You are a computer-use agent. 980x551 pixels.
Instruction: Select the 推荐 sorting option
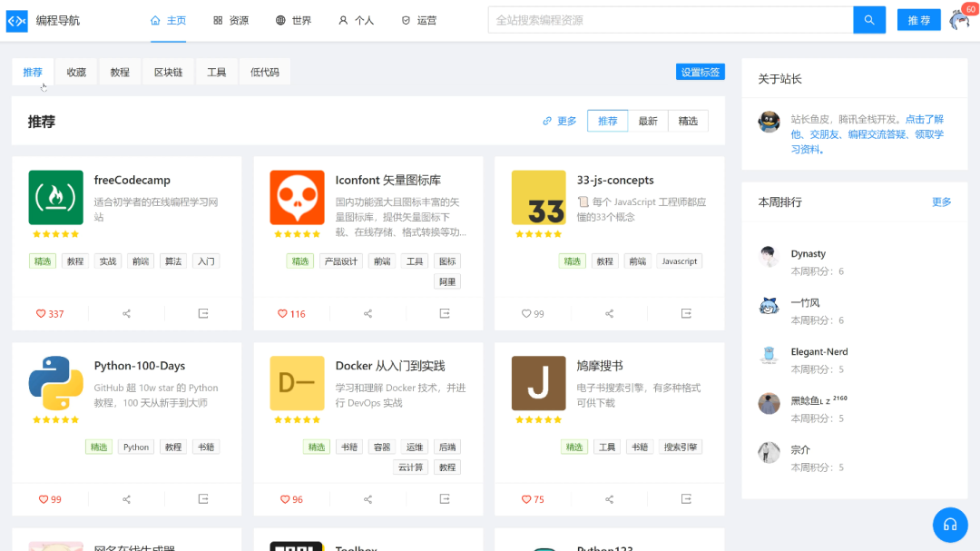click(607, 122)
